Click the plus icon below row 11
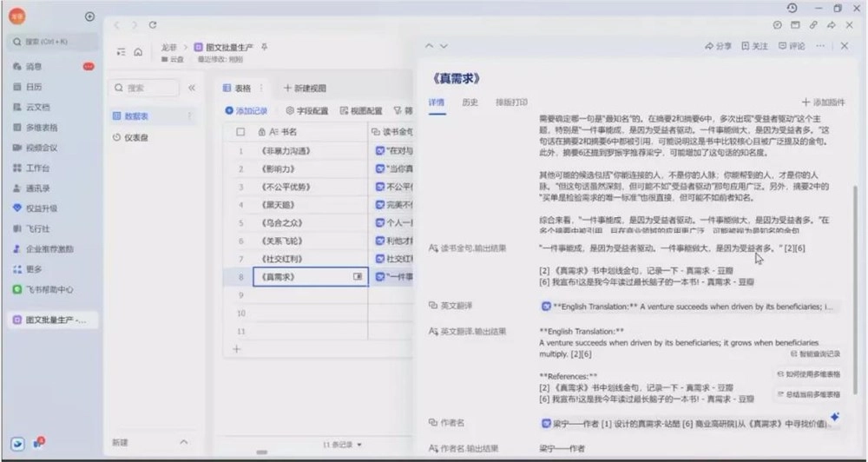Viewport: 868px width, 462px height. point(237,349)
